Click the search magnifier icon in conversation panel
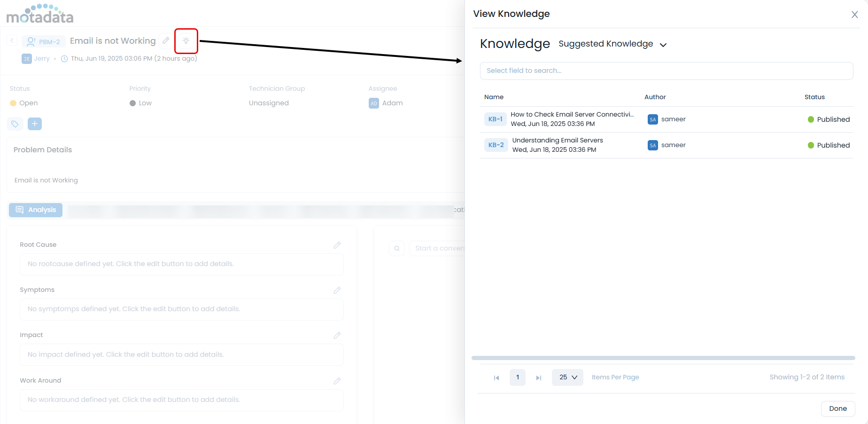The width and height of the screenshot is (868, 424). 397,248
